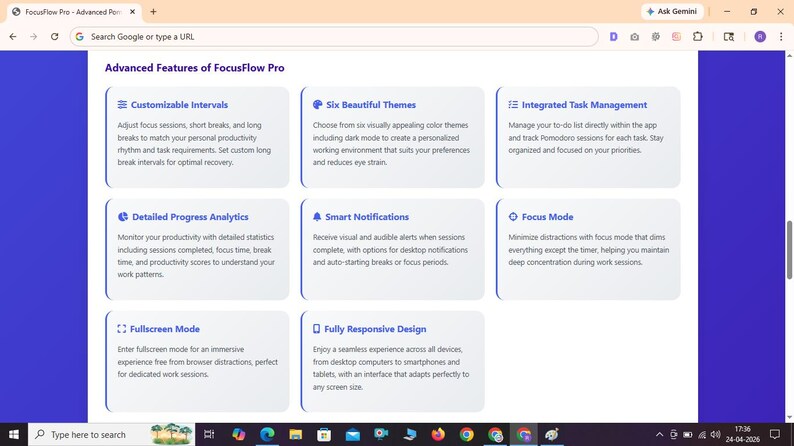
Task: Click the pie chart icon beside Detailed Progress Analytics
Action: coord(123,217)
